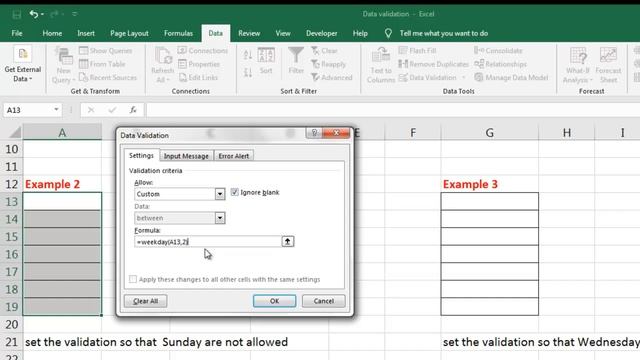This screenshot has height=360, width=640.
Task: Open the File menu
Action: (x=17, y=33)
